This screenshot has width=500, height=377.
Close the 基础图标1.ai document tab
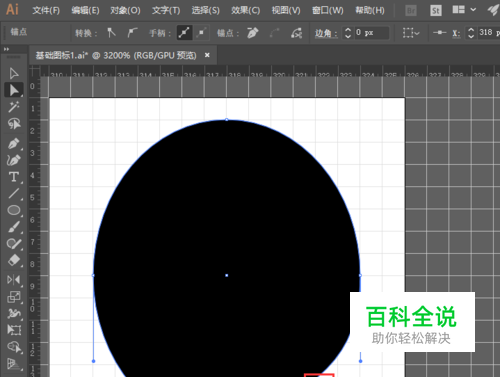pyautogui.click(x=207, y=55)
